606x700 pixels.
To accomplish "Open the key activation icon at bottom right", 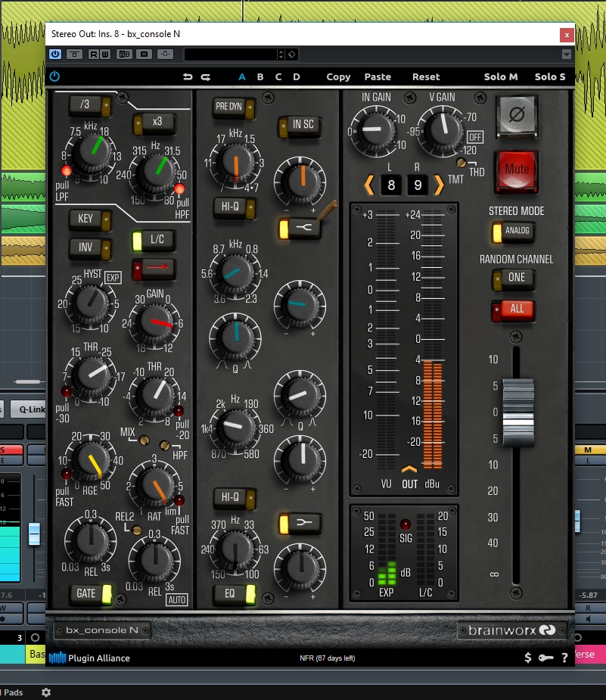I will pyautogui.click(x=545, y=658).
